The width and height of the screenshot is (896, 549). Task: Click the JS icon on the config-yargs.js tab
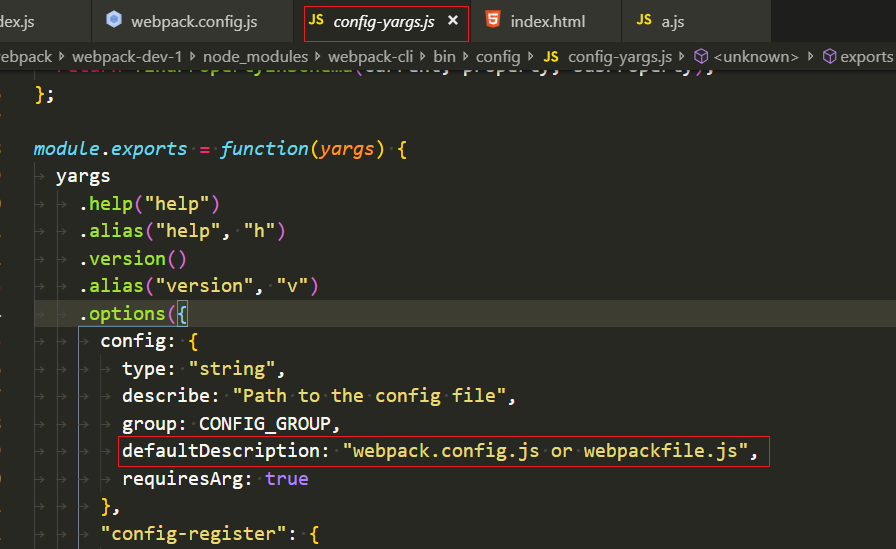[x=316, y=20]
